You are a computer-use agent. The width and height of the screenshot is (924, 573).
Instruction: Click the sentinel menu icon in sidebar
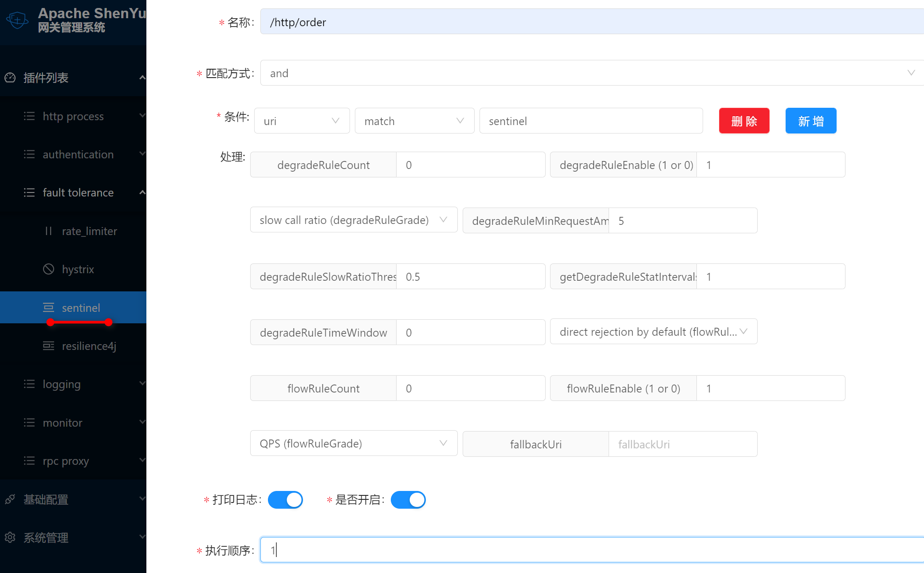48,307
